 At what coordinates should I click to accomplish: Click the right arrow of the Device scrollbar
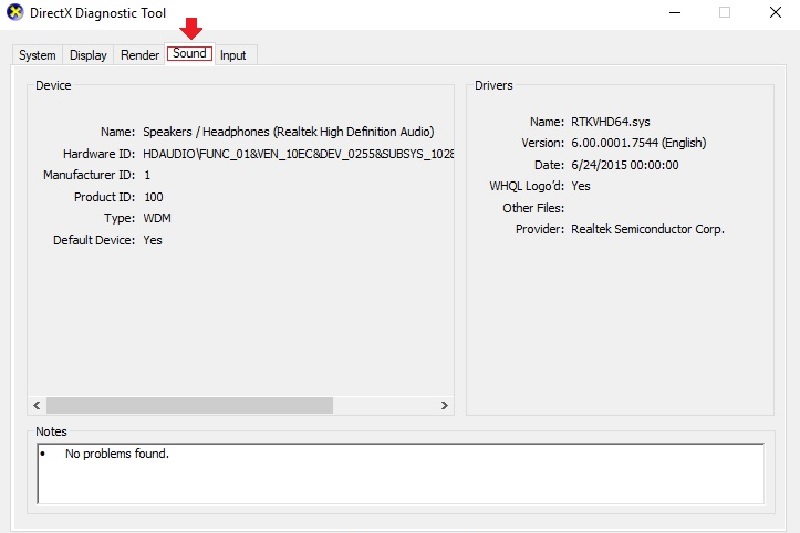pos(445,405)
